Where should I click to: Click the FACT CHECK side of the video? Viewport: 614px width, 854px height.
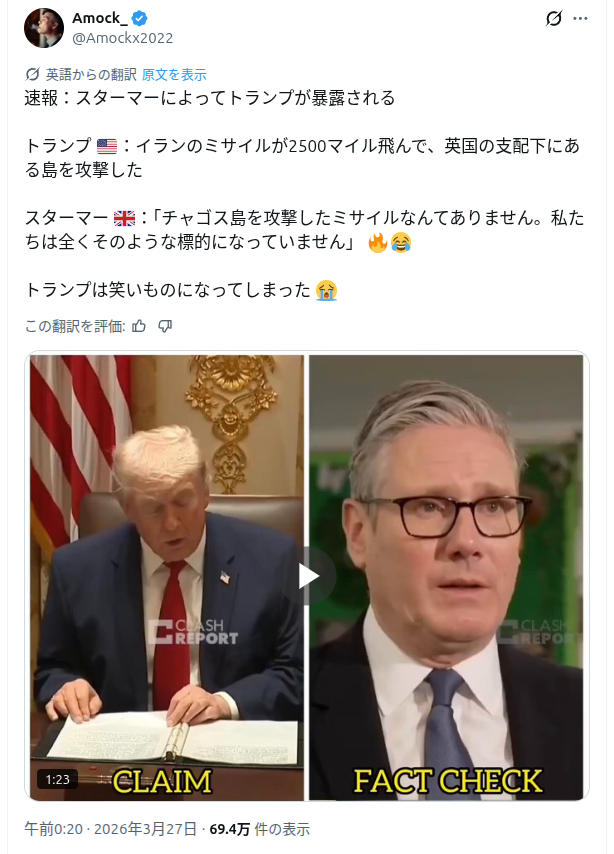pos(446,577)
